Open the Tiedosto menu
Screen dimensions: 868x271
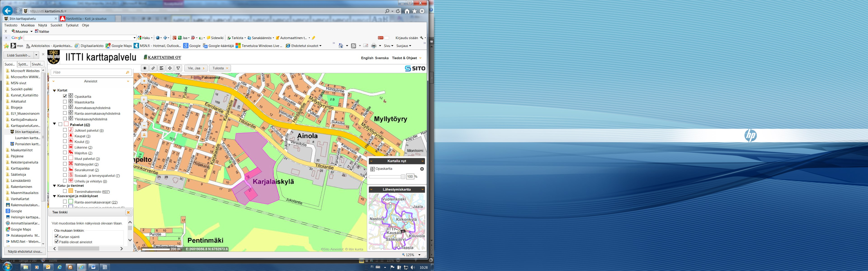pyautogui.click(x=11, y=25)
